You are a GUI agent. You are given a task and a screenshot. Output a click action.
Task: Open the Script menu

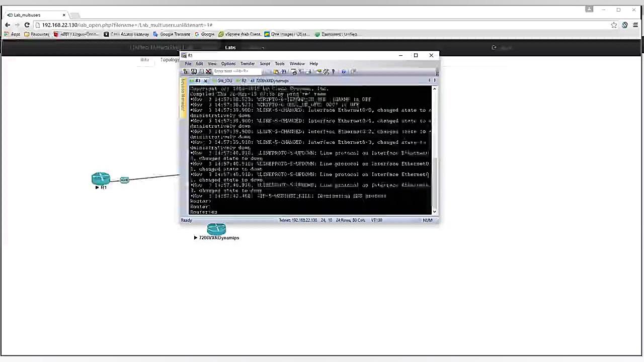click(265, 64)
